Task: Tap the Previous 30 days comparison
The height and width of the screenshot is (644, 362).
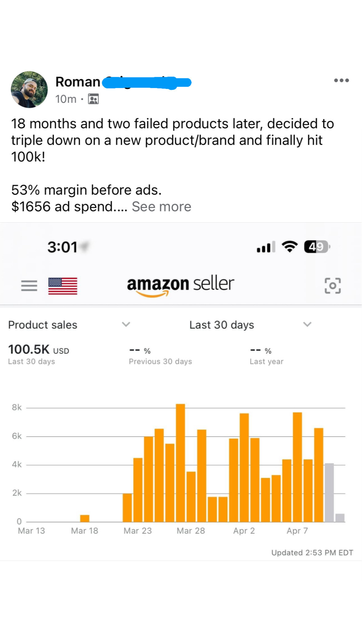Action: [160, 356]
